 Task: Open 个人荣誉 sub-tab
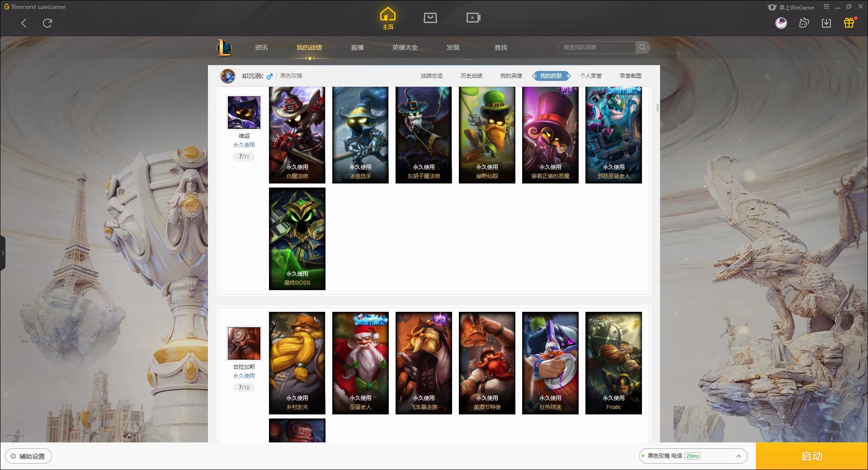coord(591,76)
